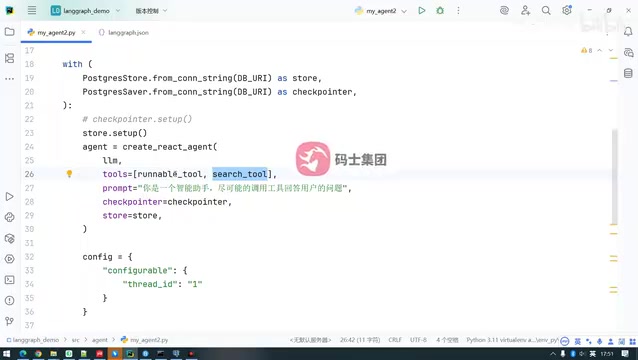Switch to the langgraph.json editor tab
Image resolution: width=638 pixels, height=360 pixels.
124,33
